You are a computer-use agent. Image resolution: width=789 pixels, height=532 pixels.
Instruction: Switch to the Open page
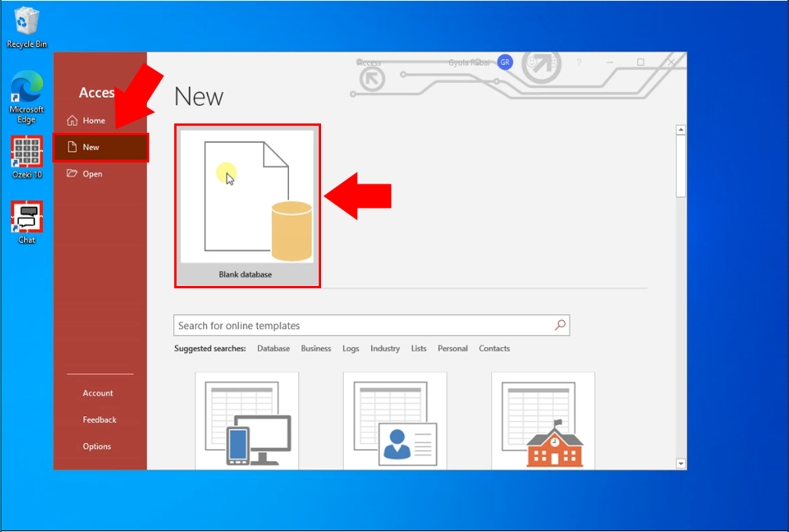[x=89, y=173]
